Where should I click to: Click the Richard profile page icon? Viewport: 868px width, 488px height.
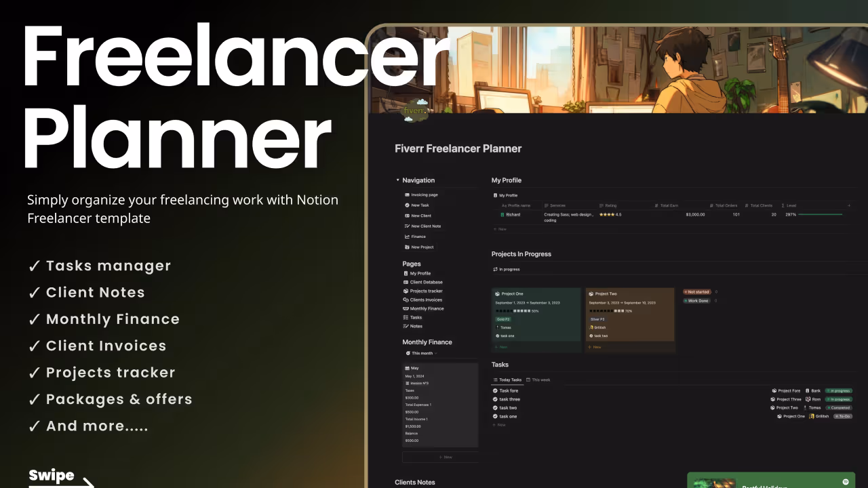tap(502, 214)
